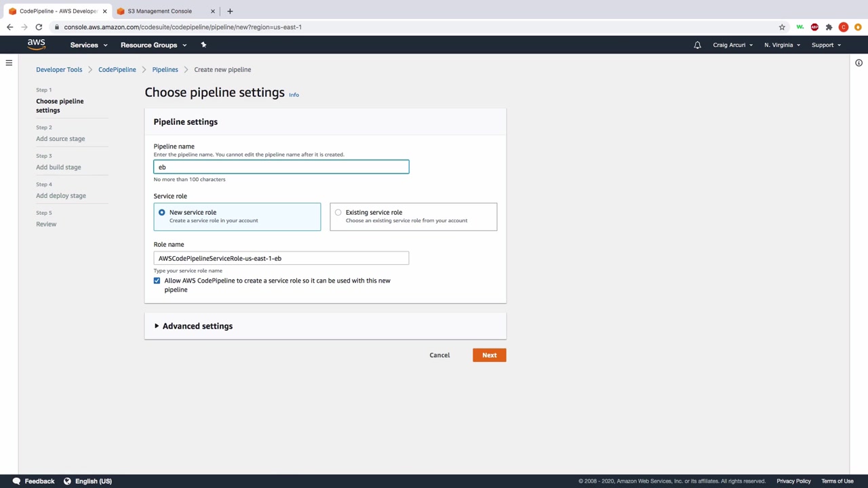Click the Next button

click(x=490, y=355)
